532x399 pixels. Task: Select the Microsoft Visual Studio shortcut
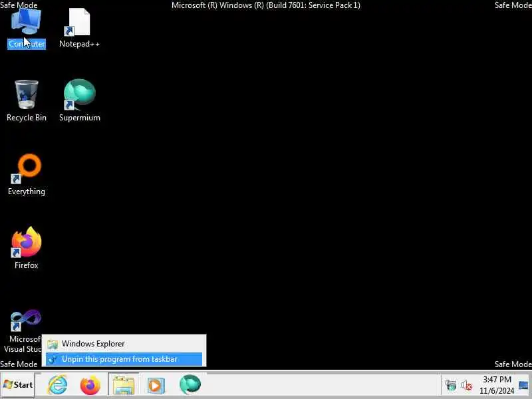click(x=23, y=331)
